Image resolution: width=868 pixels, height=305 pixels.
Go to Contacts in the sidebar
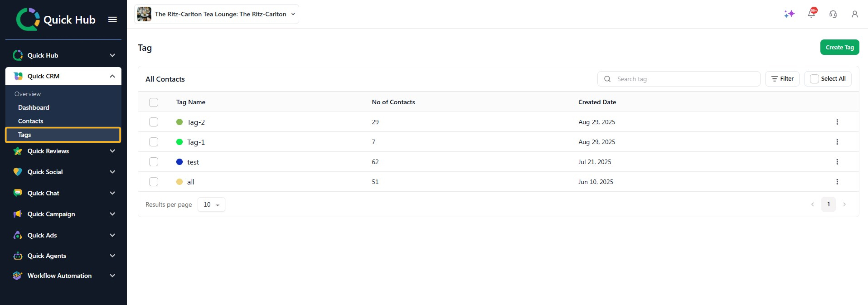click(31, 121)
